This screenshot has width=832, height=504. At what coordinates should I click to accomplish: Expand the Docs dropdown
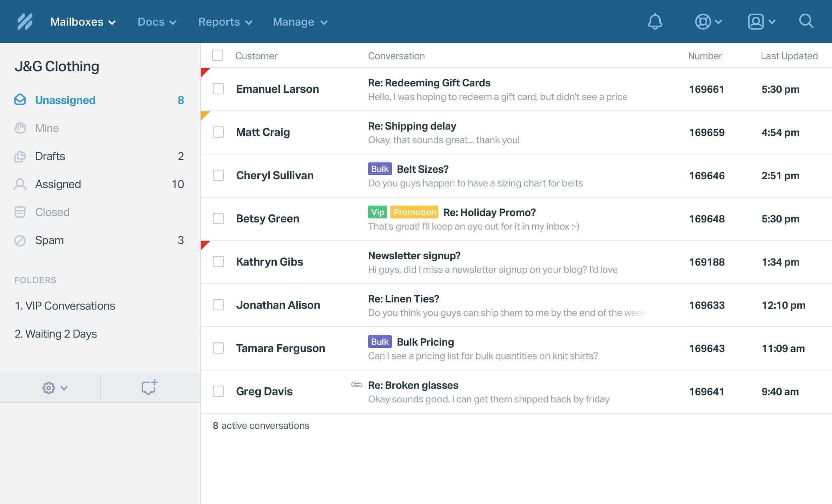pos(157,22)
